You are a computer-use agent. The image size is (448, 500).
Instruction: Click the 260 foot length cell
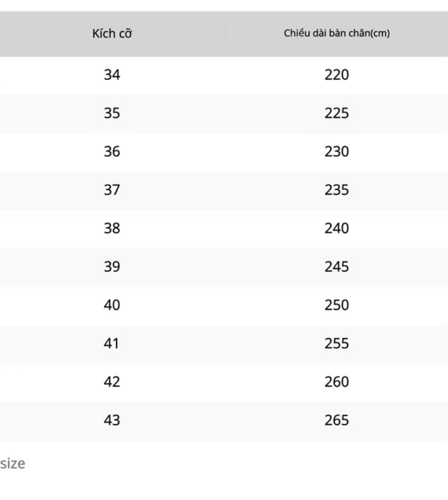(x=336, y=382)
